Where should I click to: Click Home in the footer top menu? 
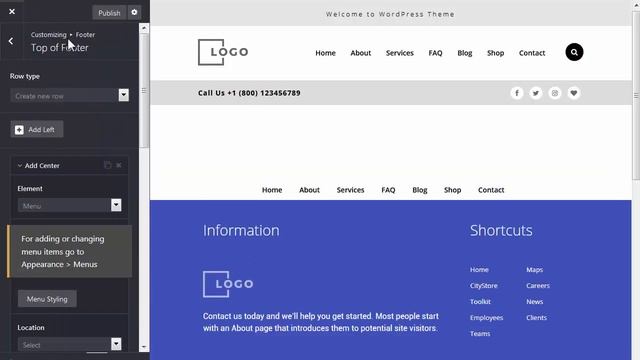[272, 190]
